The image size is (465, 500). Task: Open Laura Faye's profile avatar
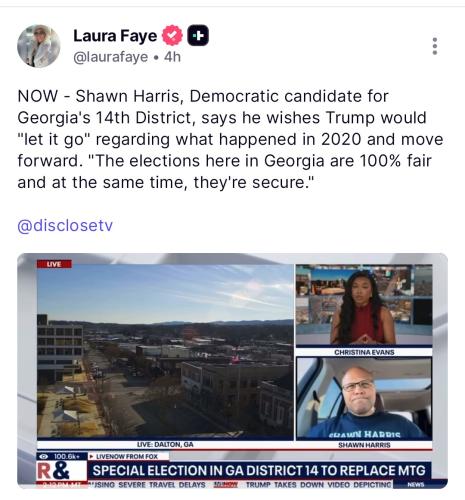pos(39,46)
